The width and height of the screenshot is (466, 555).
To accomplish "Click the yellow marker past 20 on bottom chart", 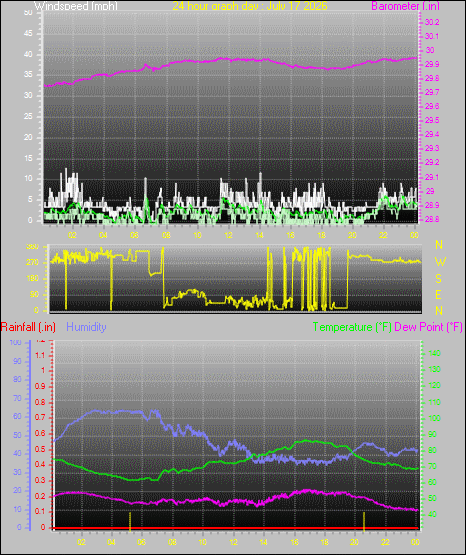I will [364, 521].
